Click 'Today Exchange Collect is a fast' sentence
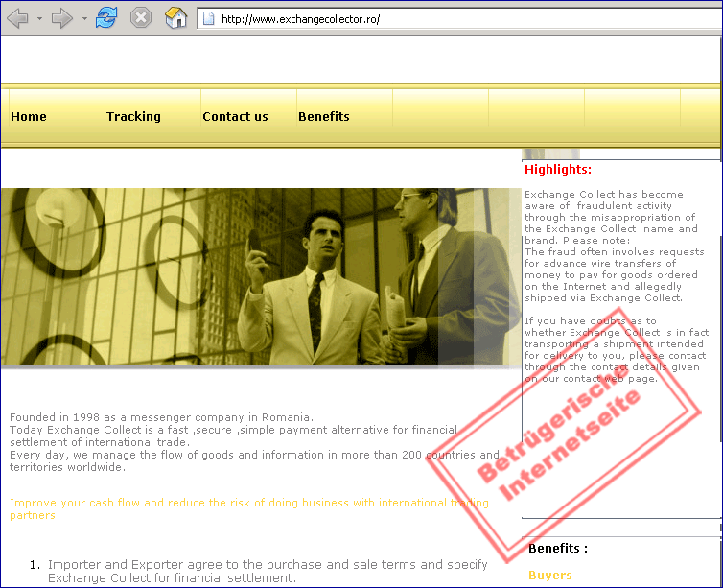Image resolution: width=723 pixels, height=588 pixels. point(233,435)
